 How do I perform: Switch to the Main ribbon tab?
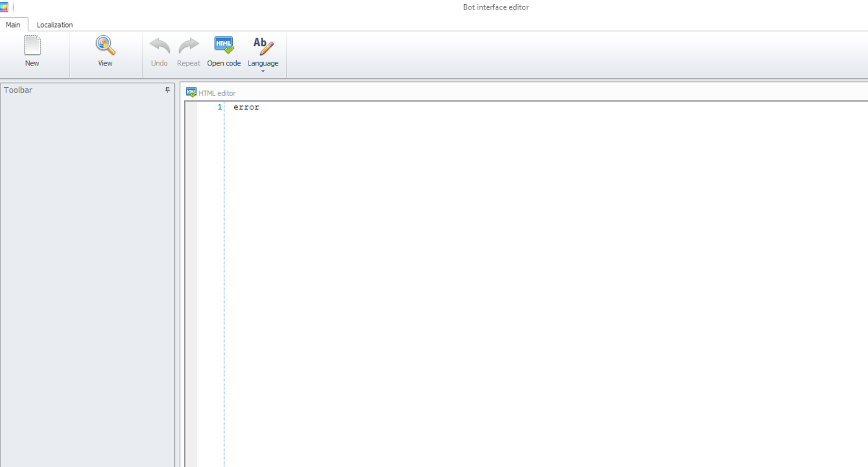point(13,24)
